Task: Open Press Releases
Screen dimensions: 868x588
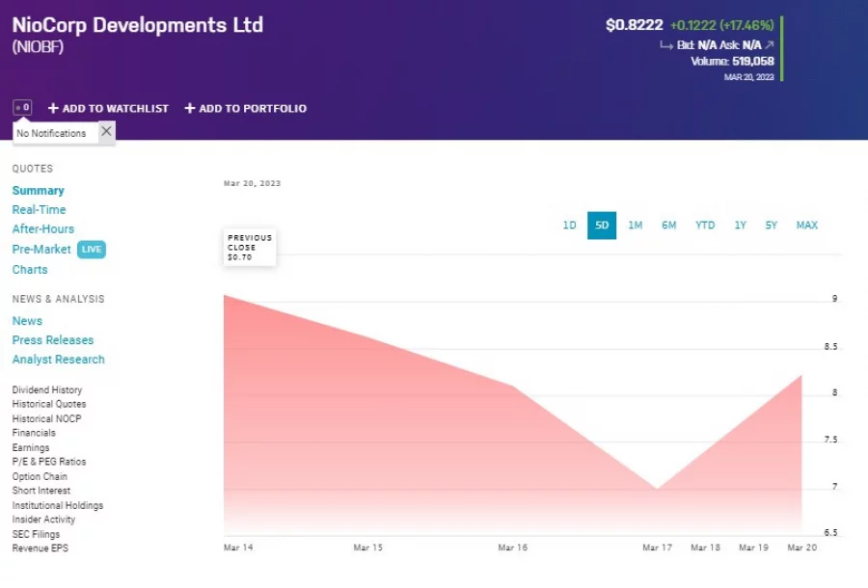Action: (x=53, y=339)
